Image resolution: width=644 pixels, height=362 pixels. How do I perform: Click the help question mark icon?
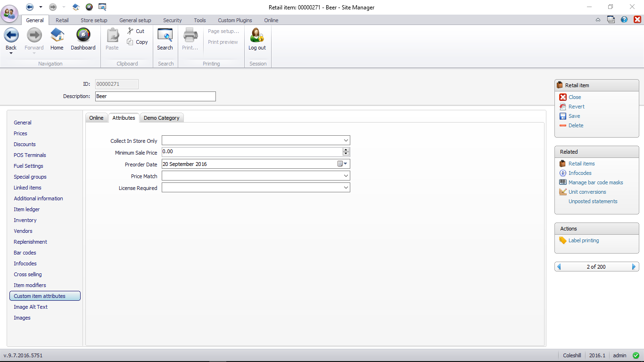tap(624, 20)
